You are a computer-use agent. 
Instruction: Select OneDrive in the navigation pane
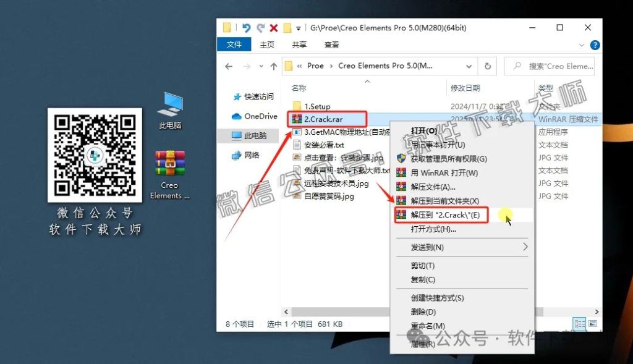pos(254,116)
